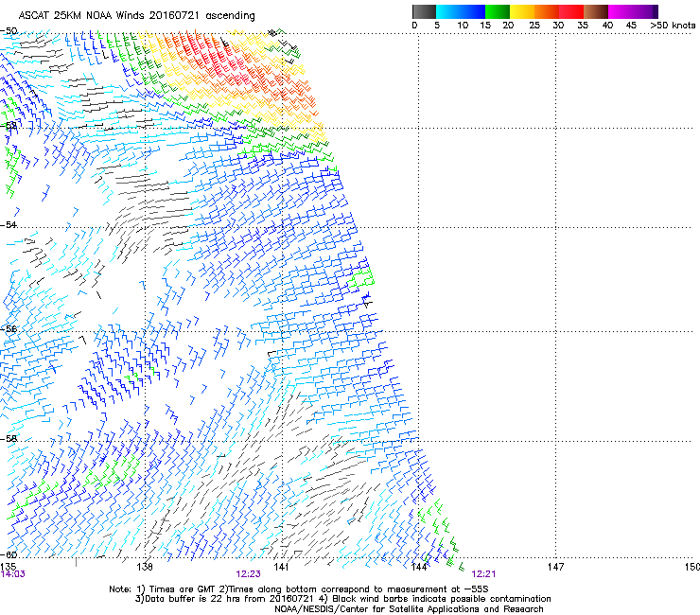
Task: Click the red 30-35 knots color segment
Action: [571, 11]
